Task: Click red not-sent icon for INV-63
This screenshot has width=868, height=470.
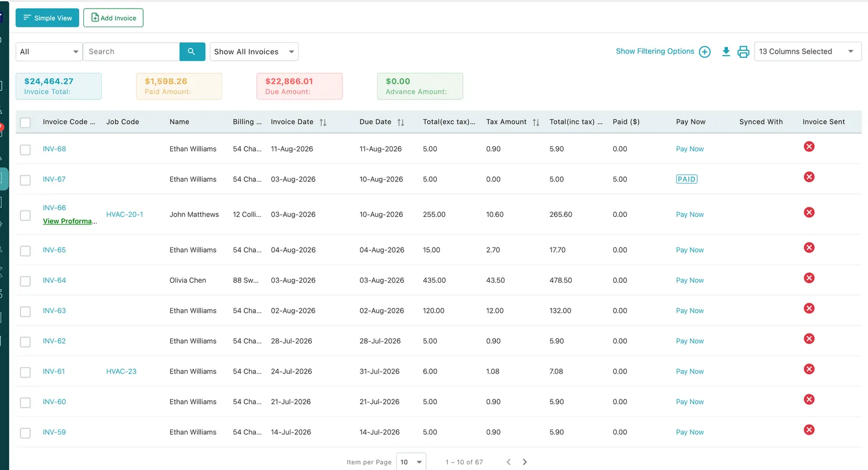Action: (x=809, y=309)
